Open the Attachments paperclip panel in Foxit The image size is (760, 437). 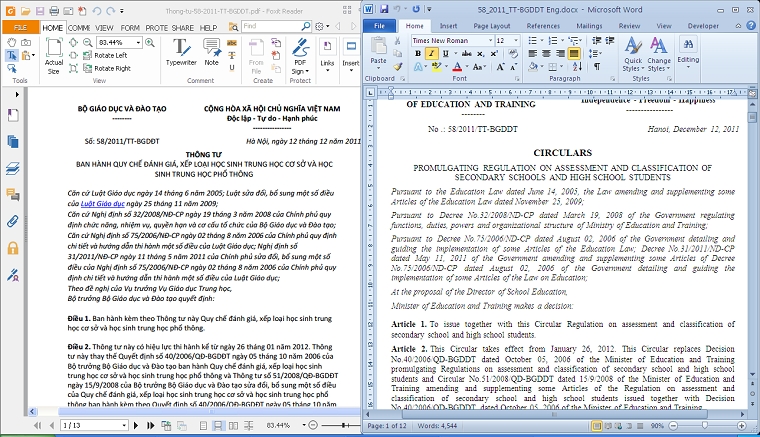[x=13, y=222]
